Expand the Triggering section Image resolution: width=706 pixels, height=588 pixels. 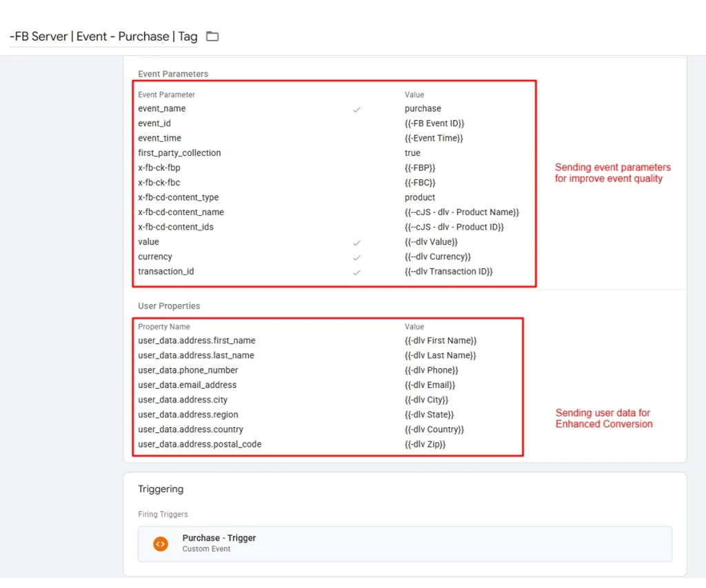pos(161,489)
